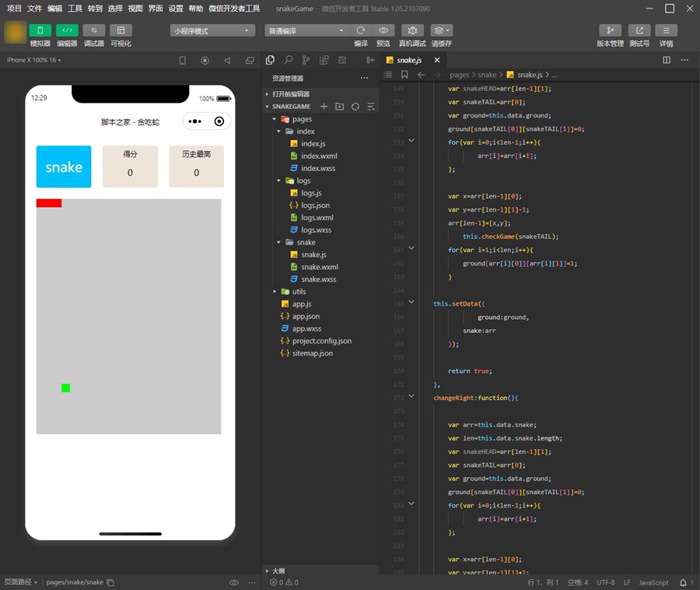Click the JavaScript language mode in the status bar

[x=653, y=582]
